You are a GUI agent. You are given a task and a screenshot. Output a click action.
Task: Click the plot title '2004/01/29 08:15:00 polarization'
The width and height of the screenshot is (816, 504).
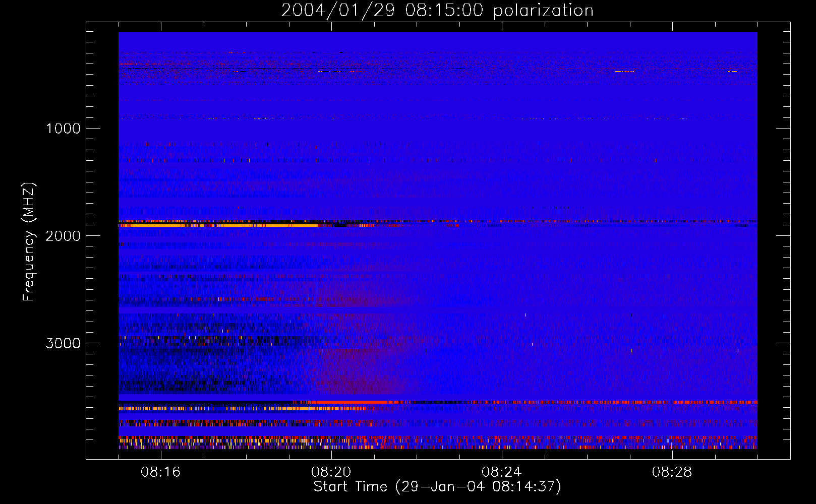(x=437, y=10)
